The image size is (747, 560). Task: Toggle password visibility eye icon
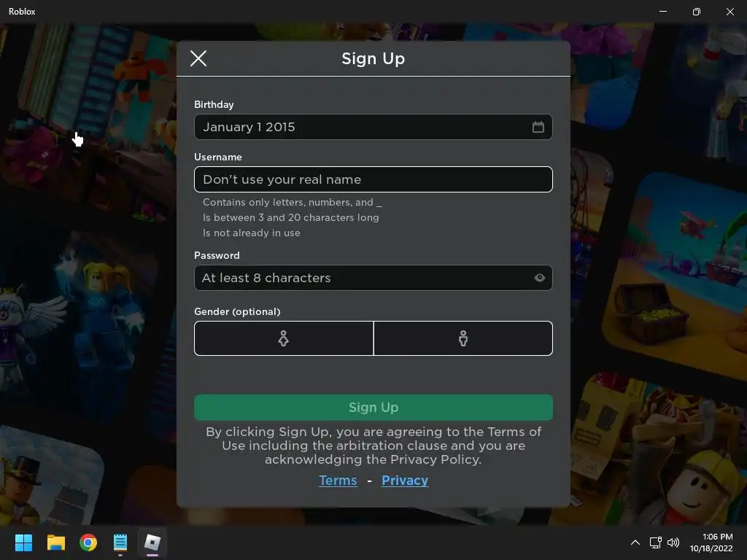pyautogui.click(x=539, y=278)
